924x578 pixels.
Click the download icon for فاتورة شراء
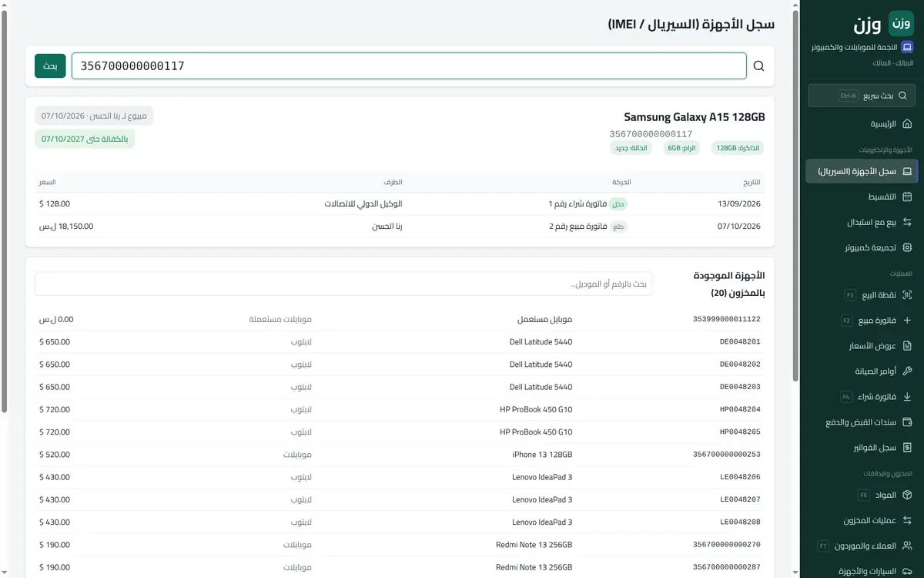907,396
